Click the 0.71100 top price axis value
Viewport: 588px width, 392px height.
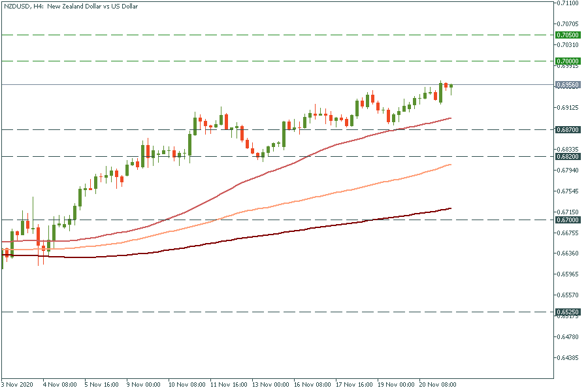566,3
